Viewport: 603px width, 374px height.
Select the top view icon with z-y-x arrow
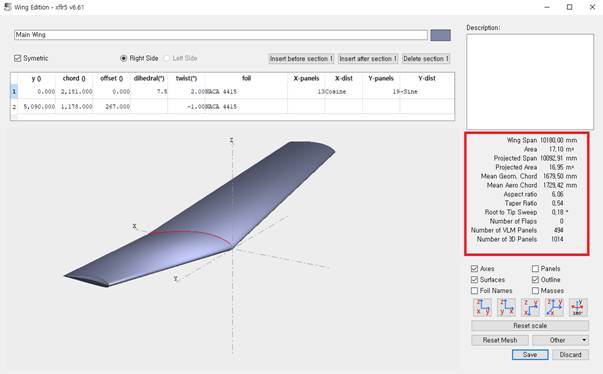coord(530,308)
